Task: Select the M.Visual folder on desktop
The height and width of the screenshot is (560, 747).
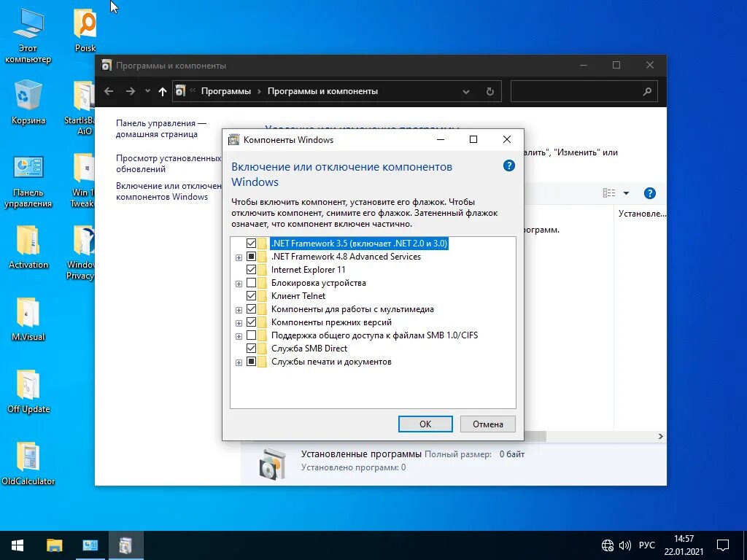Action: [28, 319]
